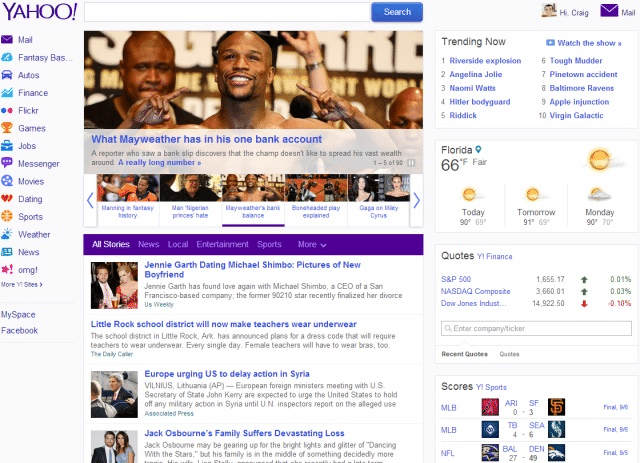Switch to the Local tab
The width and height of the screenshot is (640, 463).
pos(178,244)
